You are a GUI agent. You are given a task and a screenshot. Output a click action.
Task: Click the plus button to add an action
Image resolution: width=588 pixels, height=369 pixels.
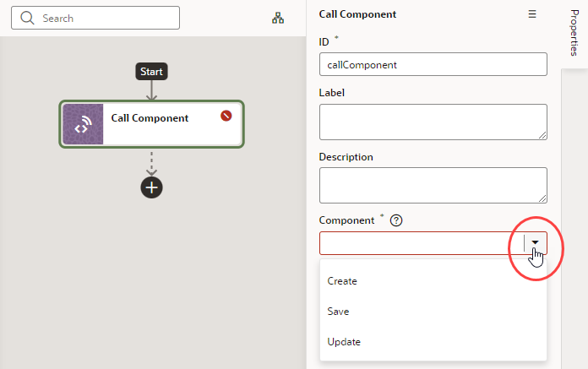point(151,187)
